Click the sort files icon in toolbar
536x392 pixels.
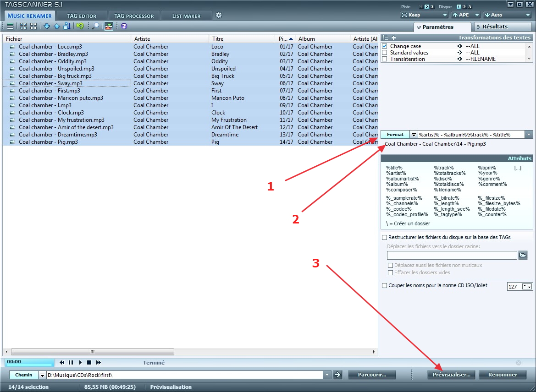coord(67,26)
